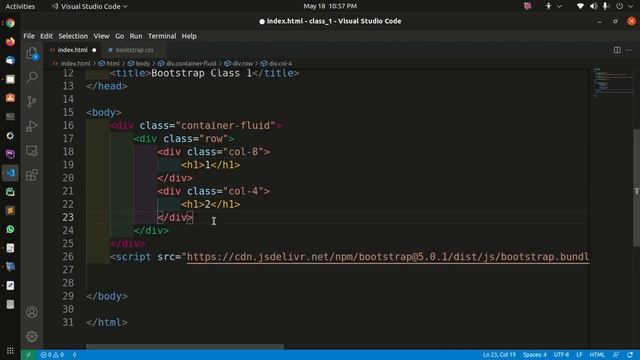Open the Terminal menu
Screen dimensions: 640x360
162,36
